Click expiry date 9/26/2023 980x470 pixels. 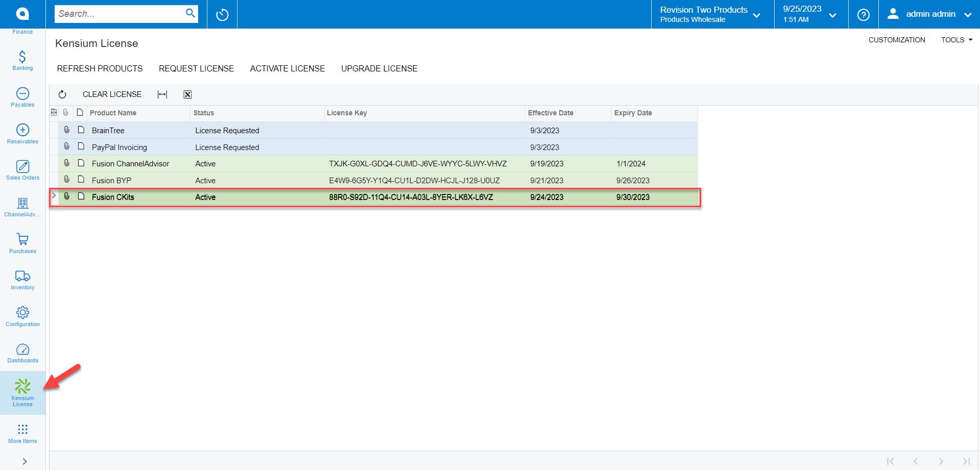pos(633,180)
